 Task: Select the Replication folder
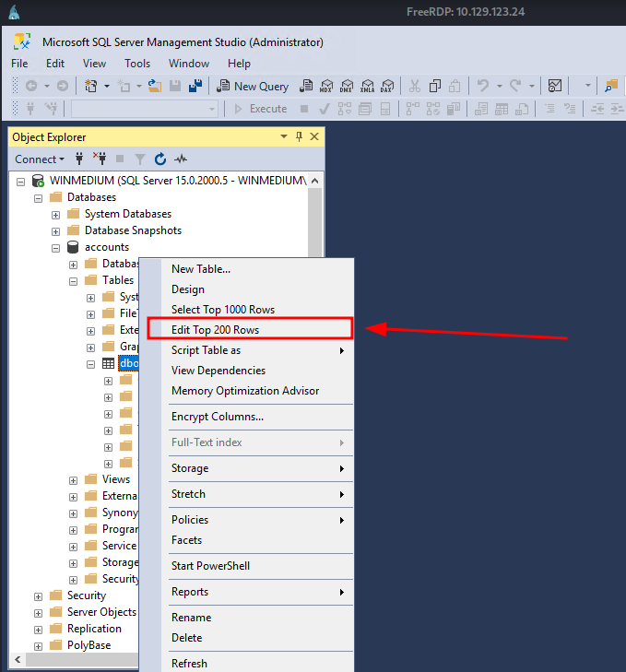[x=94, y=629]
